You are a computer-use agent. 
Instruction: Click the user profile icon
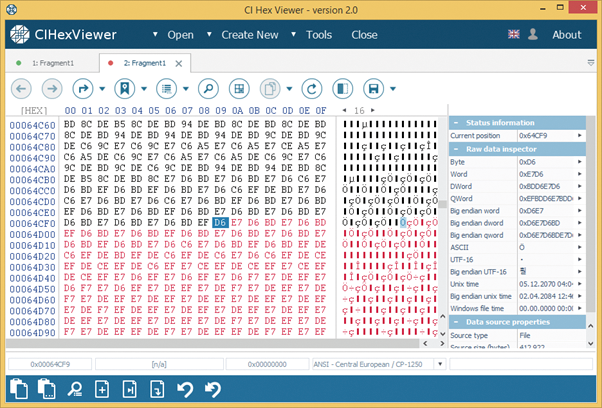pyautogui.click(x=533, y=34)
